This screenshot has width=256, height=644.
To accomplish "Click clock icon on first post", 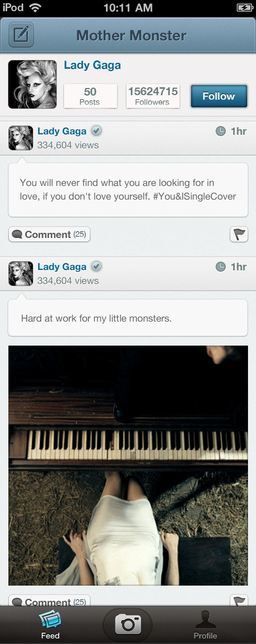I will [221, 131].
